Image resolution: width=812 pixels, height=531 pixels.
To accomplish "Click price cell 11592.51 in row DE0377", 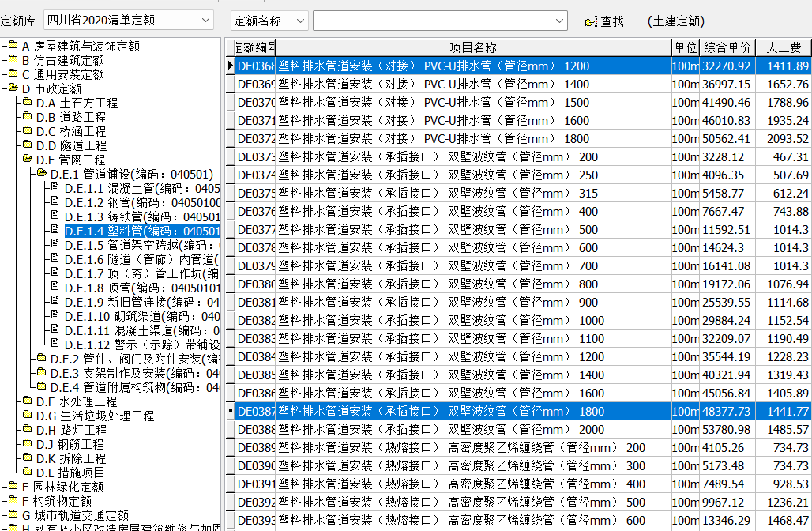I will 727,229.
